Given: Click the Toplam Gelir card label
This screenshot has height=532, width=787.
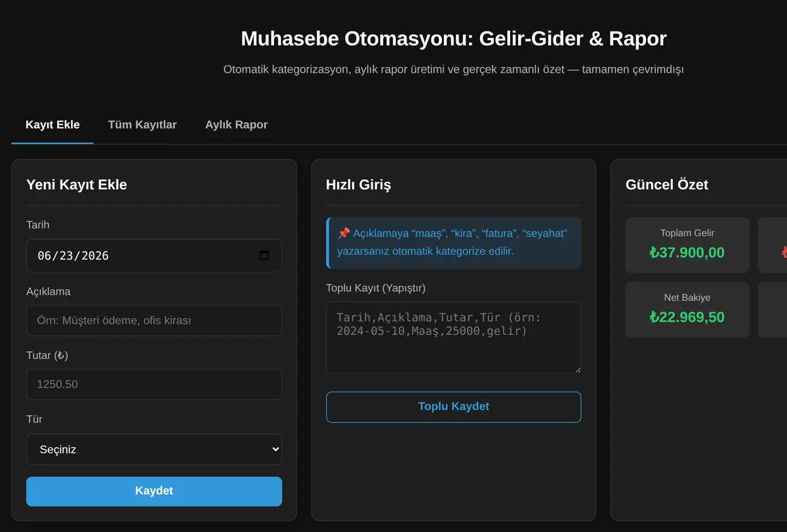Looking at the screenshot, I should (x=687, y=233).
